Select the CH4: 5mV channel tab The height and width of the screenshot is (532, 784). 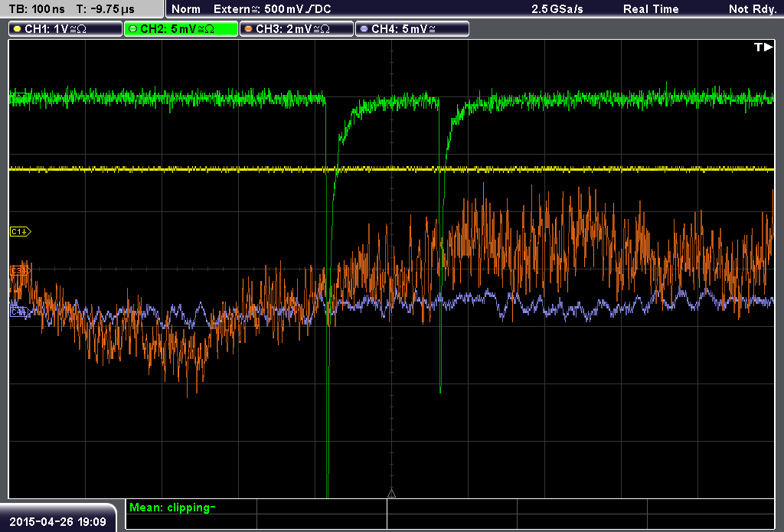pyautogui.click(x=412, y=29)
